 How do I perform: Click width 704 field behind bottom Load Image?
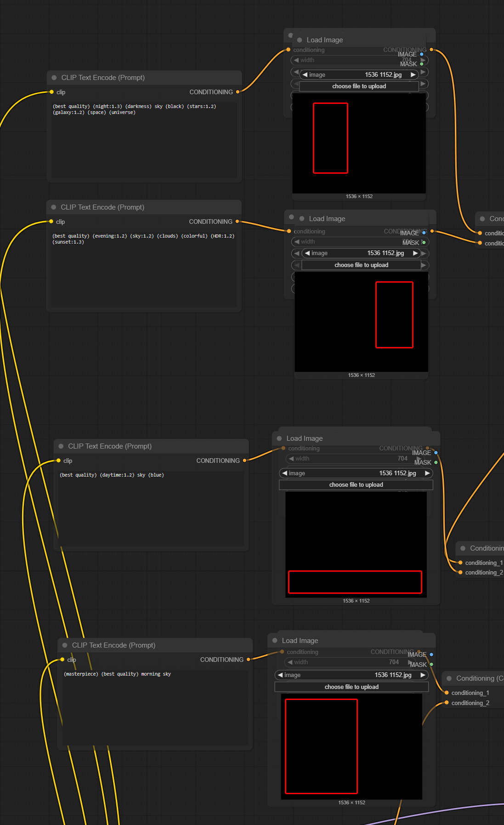[350, 662]
